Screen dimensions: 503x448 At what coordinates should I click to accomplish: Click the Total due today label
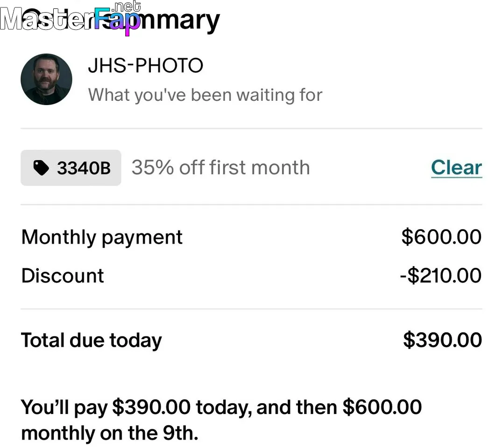point(92,340)
